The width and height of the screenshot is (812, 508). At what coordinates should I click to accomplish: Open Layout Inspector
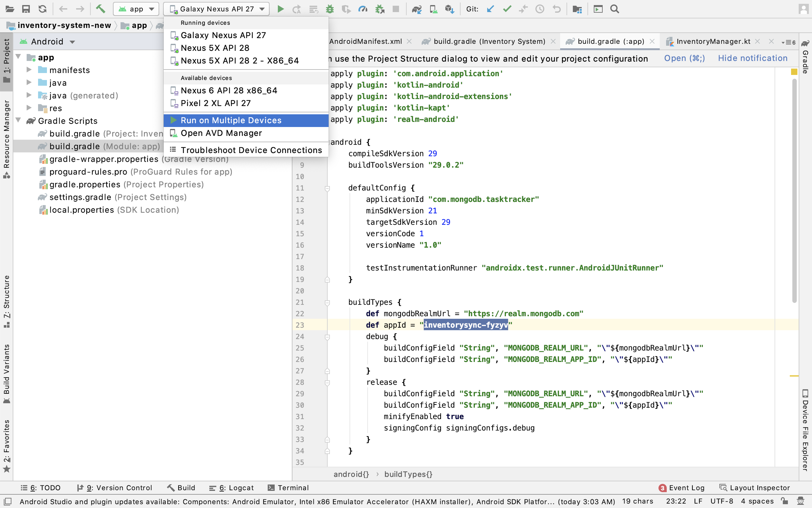(755, 488)
